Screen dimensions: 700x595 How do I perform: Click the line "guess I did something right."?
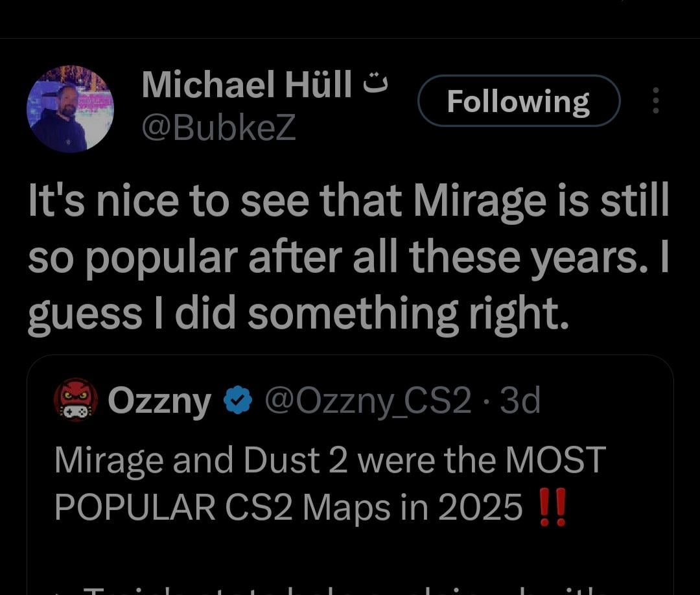coord(298,314)
